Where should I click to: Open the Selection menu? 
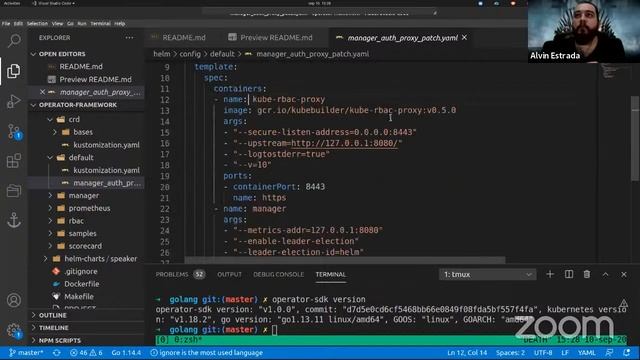37,24
